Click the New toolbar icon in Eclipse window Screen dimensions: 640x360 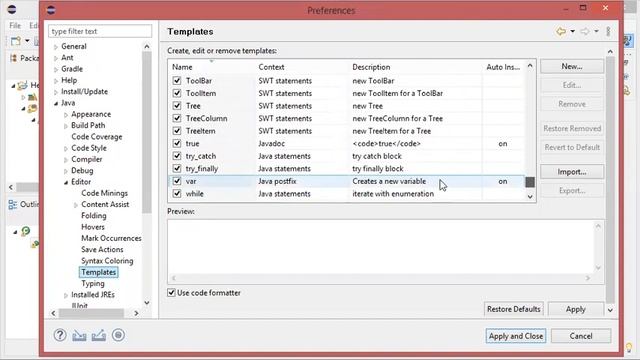coord(16,41)
